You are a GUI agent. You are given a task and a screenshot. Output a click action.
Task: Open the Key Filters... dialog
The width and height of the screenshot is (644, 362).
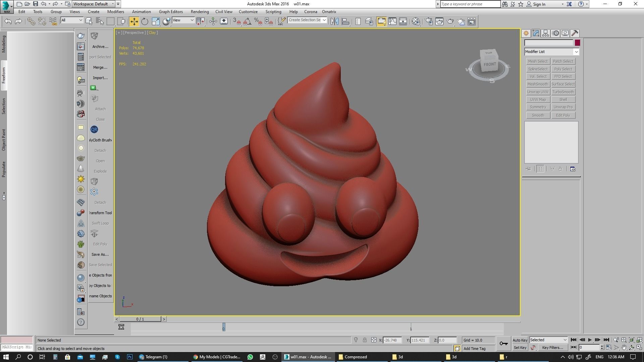(552, 348)
